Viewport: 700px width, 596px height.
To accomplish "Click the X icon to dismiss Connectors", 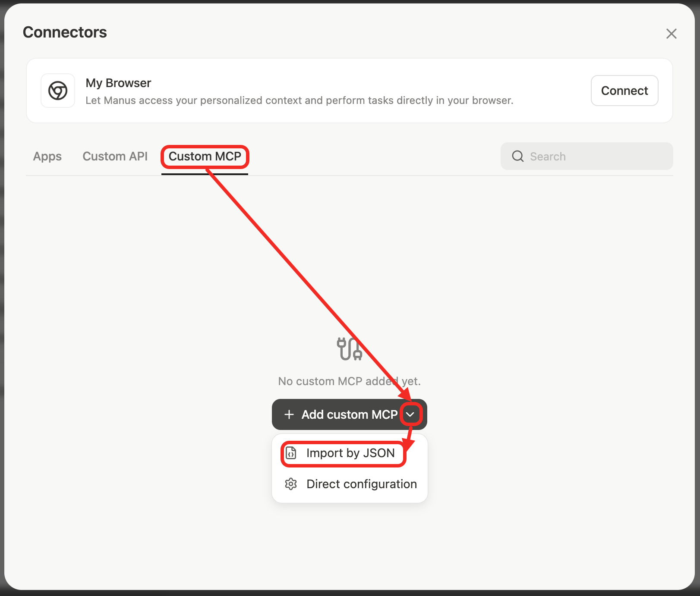I will click(672, 34).
